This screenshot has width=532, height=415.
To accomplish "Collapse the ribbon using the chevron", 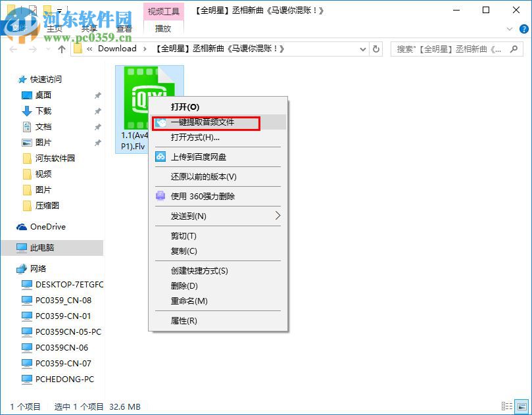I will [510, 29].
